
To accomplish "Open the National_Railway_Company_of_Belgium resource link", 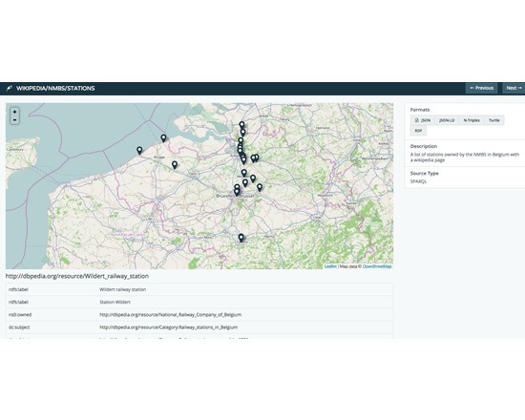I will pyautogui.click(x=170, y=314).
